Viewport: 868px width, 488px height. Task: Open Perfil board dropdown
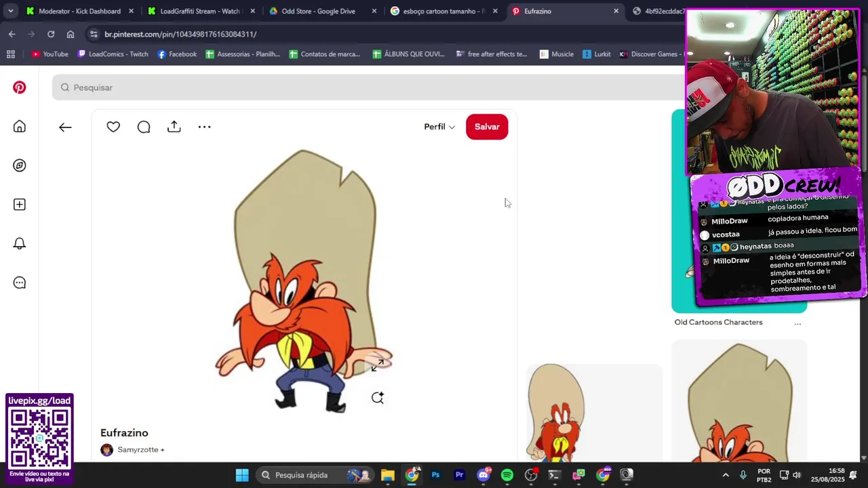[x=439, y=127]
